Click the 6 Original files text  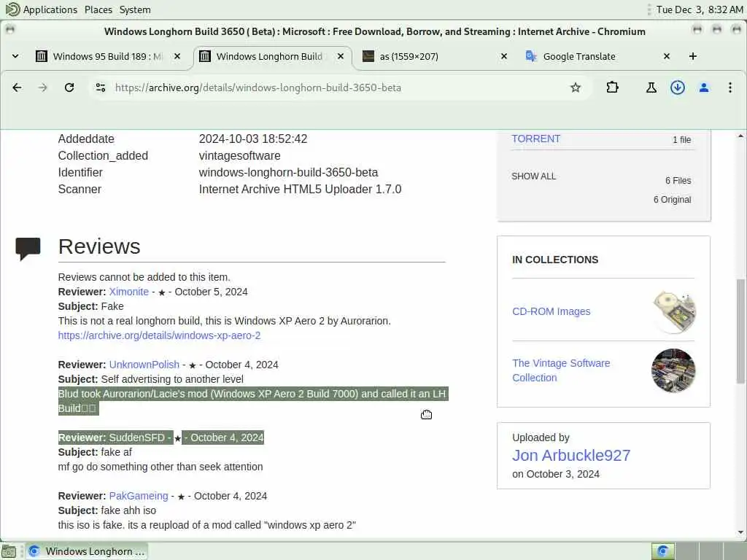(x=672, y=200)
